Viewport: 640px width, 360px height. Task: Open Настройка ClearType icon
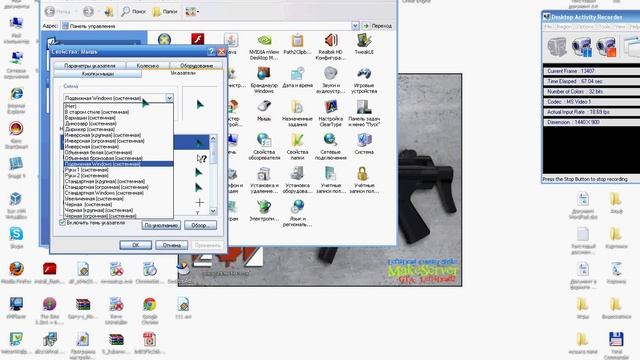[x=331, y=113]
